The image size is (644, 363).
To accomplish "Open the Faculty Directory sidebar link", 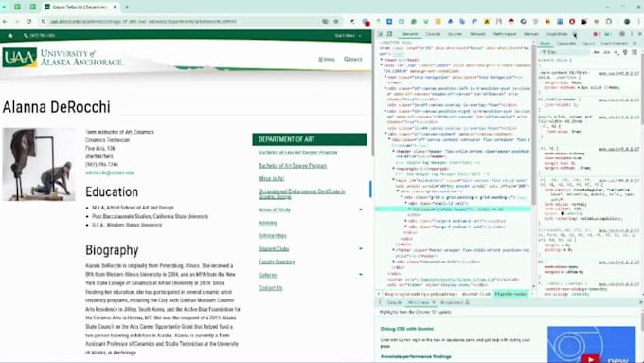I will coord(277,262).
